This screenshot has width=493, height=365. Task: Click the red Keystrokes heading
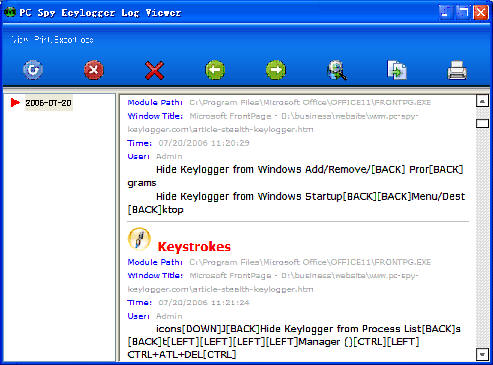[x=194, y=247]
